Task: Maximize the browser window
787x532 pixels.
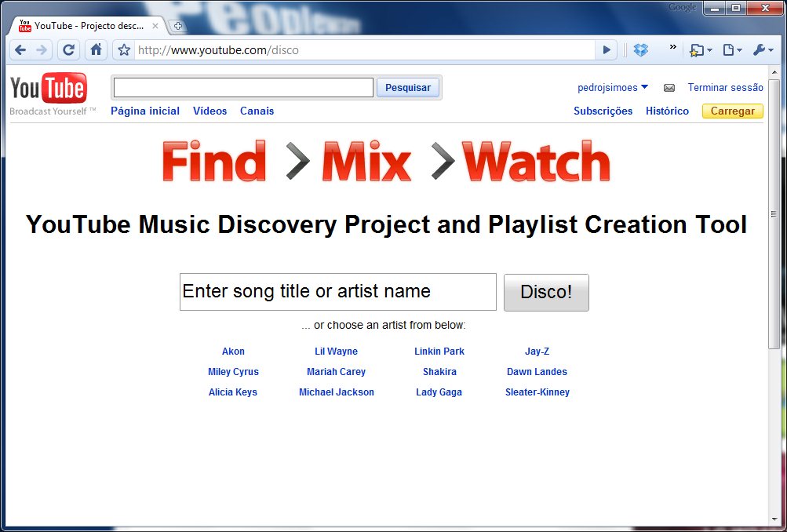Action: 736,8
